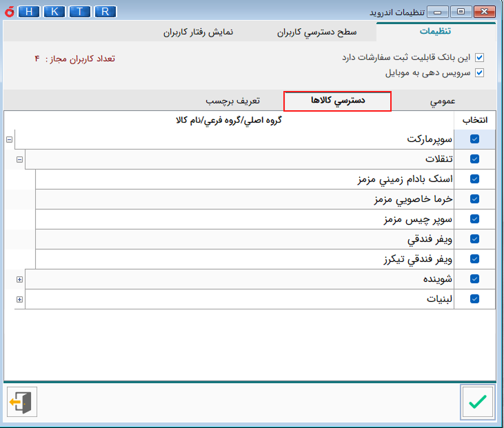
Task: Click the green checkmark confirm button
Action: 477,402
